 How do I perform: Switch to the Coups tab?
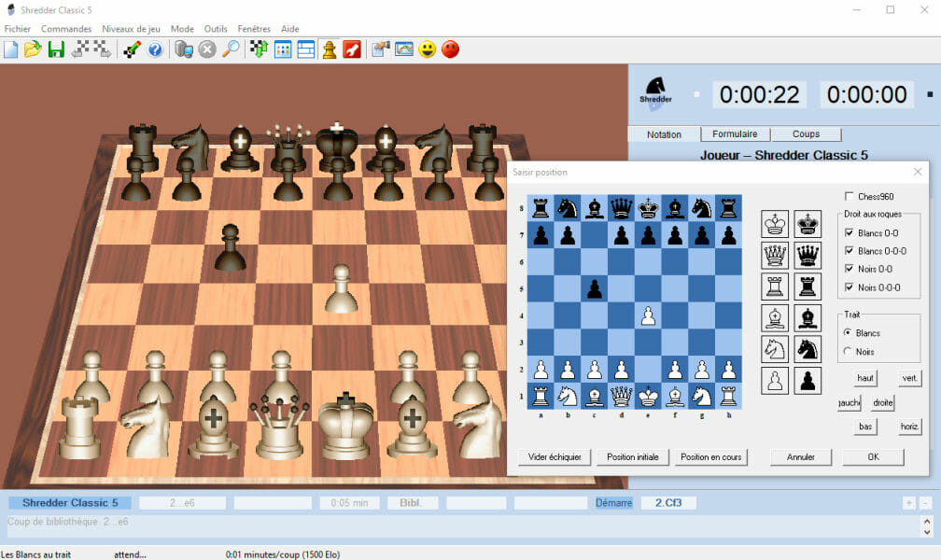coord(806,133)
